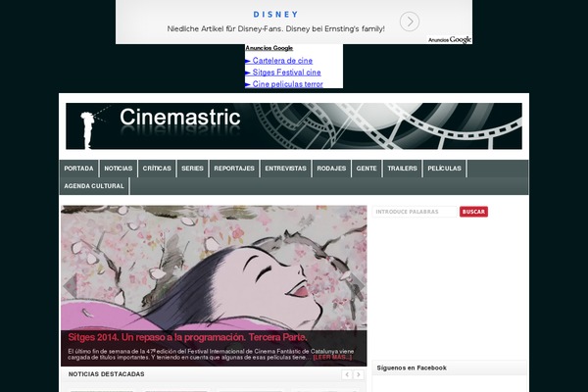588x392 pixels.
Task: Click the Anuncios Google label link above the ad links
Action: pyautogui.click(x=269, y=48)
